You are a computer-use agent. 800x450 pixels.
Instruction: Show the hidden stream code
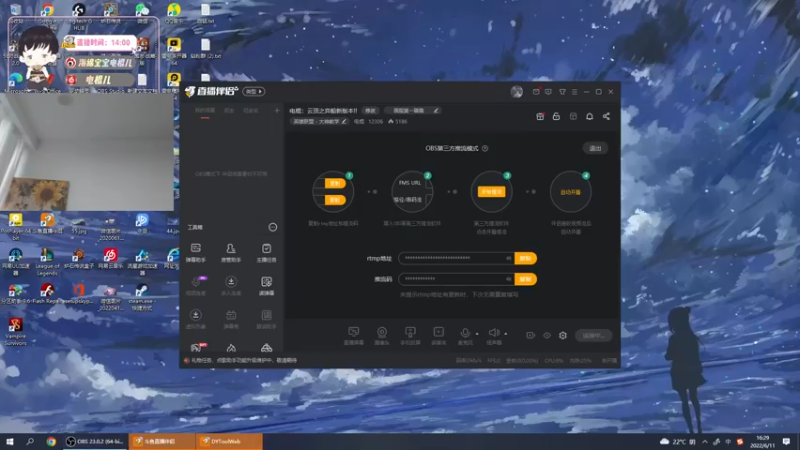pyautogui.click(x=509, y=279)
